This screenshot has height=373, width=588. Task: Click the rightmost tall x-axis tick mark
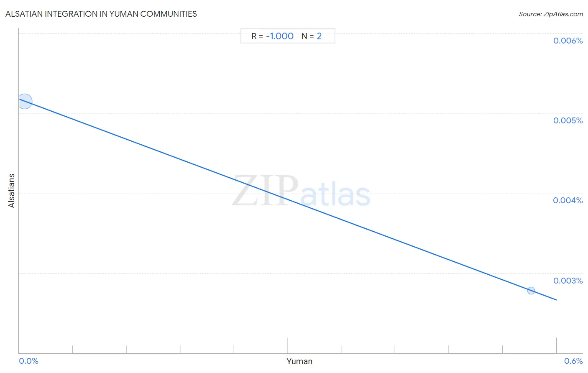(x=556, y=345)
